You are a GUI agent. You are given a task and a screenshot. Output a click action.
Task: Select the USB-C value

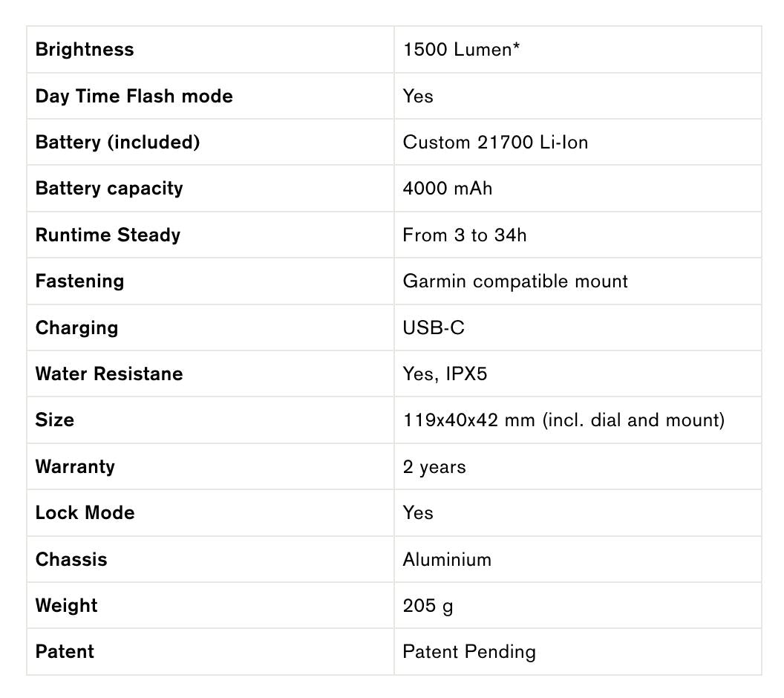(x=434, y=328)
